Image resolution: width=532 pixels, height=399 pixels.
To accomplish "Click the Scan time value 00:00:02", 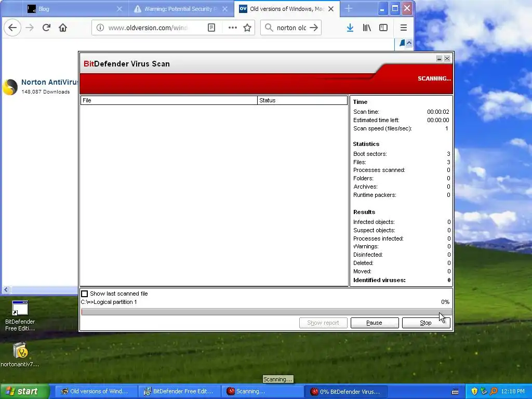I will (x=438, y=112).
